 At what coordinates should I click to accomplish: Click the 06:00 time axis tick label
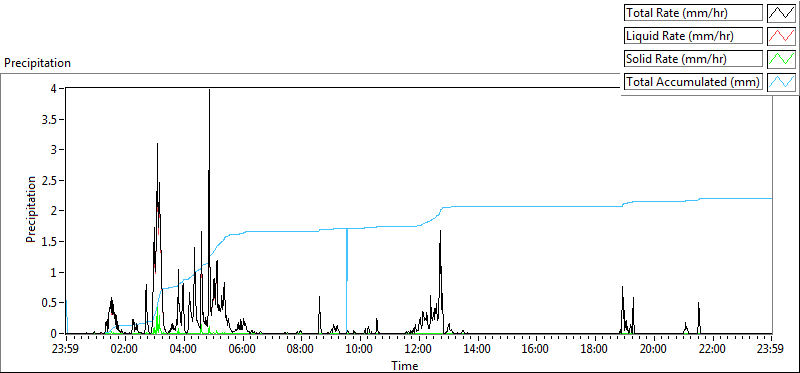242,350
